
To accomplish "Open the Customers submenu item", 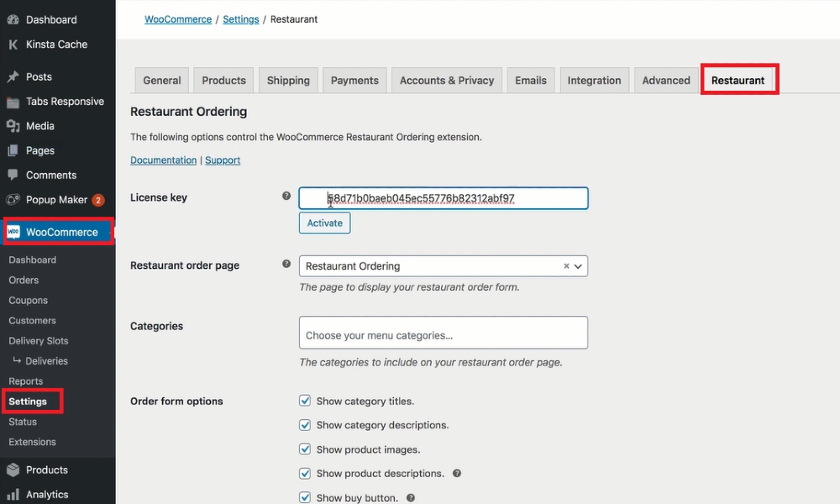I will [32, 320].
